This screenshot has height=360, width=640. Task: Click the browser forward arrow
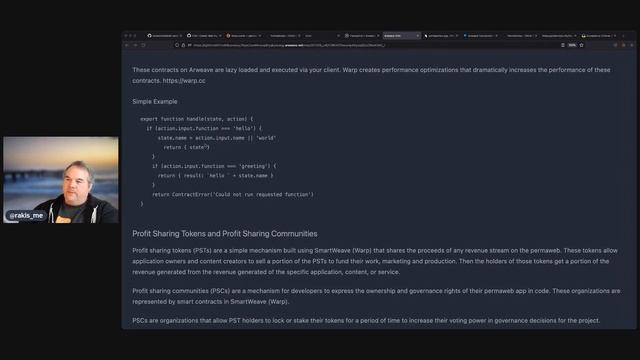135,45
